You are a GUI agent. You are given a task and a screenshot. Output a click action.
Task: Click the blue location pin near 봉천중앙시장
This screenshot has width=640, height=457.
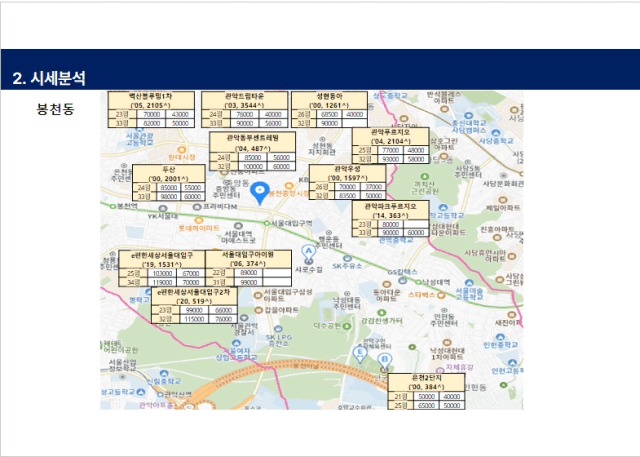click(x=260, y=193)
